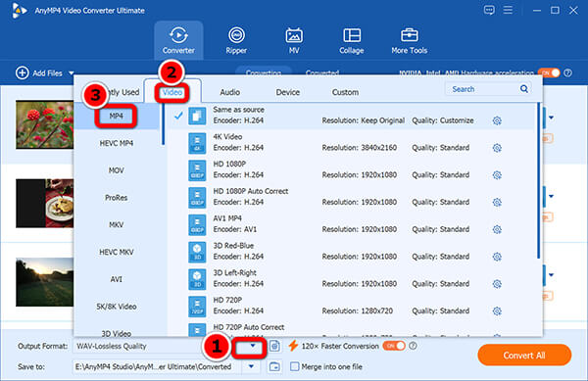The width and height of the screenshot is (588, 381).
Task: Choose the Same as source profile
Action: click(351, 116)
